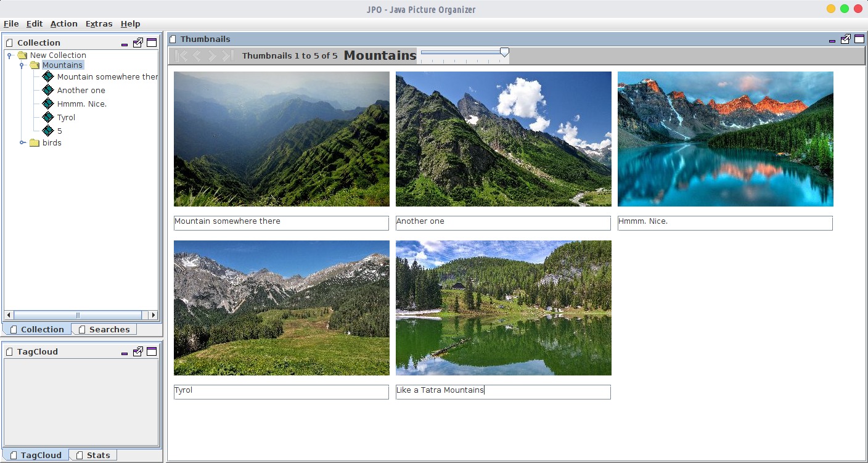The image size is (868, 463).
Task: Open the Help menu
Action: [x=131, y=23]
